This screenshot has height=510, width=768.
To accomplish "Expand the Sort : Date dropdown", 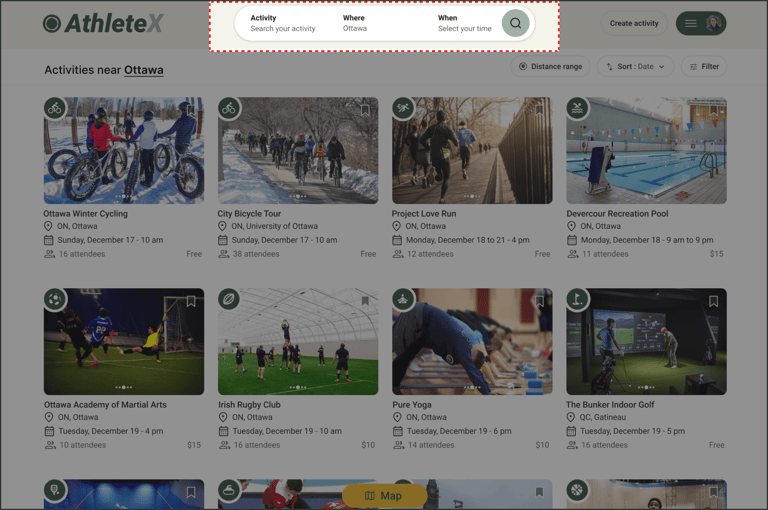I will pos(635,67).
